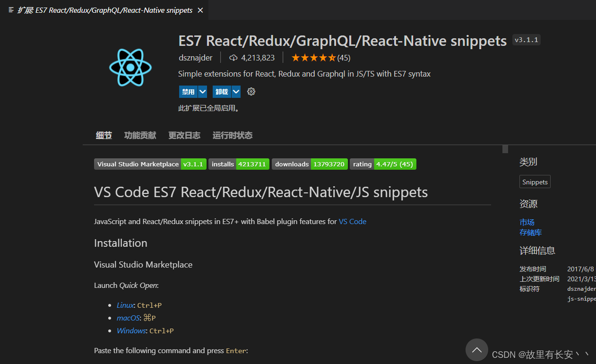Click the version label v3.1.1 near title
596x364 pixels.
527,40
